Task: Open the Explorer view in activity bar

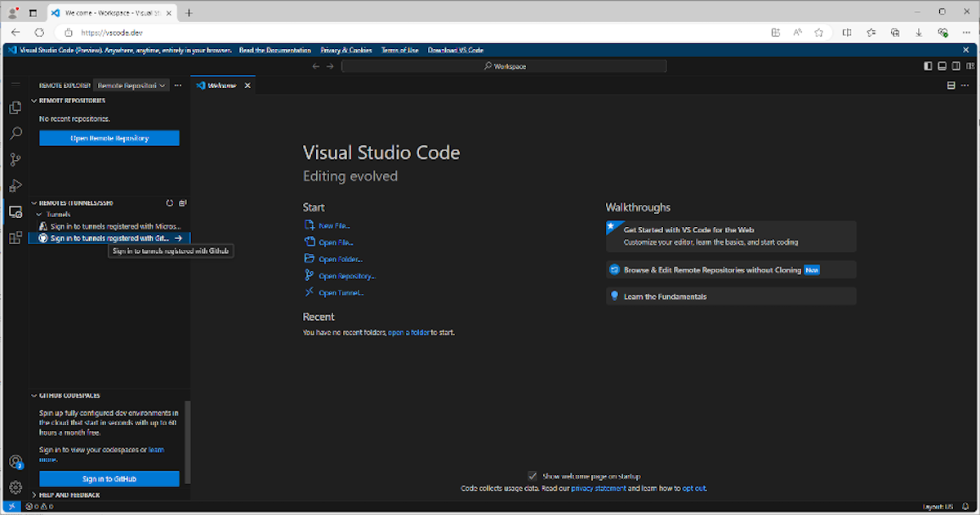Action: pyautogui.click(x=15, y=107)
